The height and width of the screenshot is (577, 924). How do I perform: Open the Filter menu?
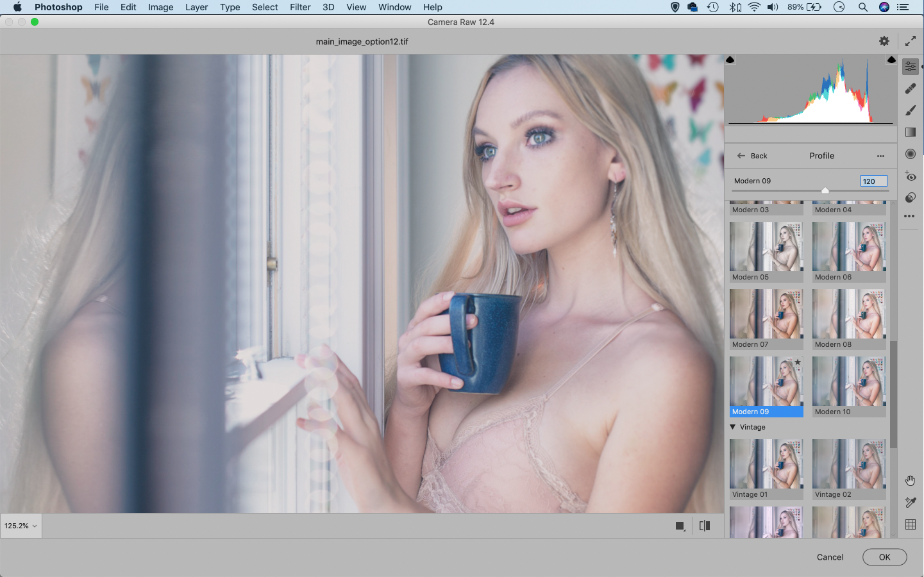click(299, 7)
